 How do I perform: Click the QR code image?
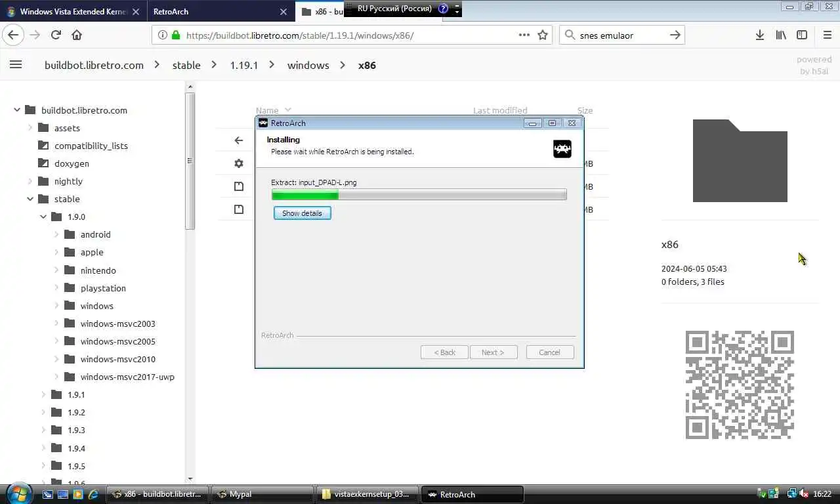tap(740, 385)
